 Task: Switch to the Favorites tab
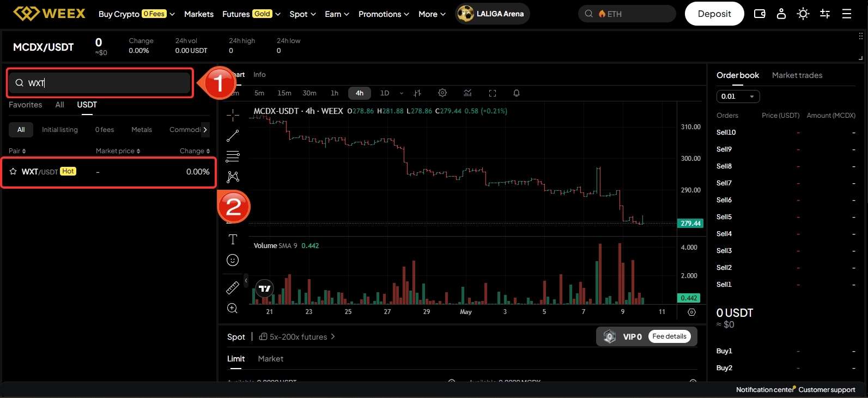pyautogui.click(x=25, y=105)
